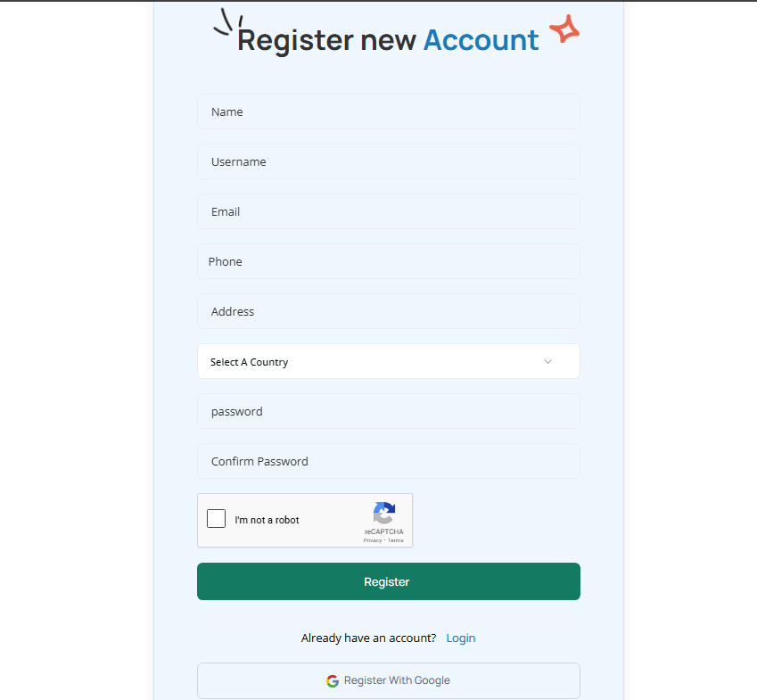The width and height of the screenshot is (757, 700).
Task: Click the Register new Account heading
Action: coord(388,40)
